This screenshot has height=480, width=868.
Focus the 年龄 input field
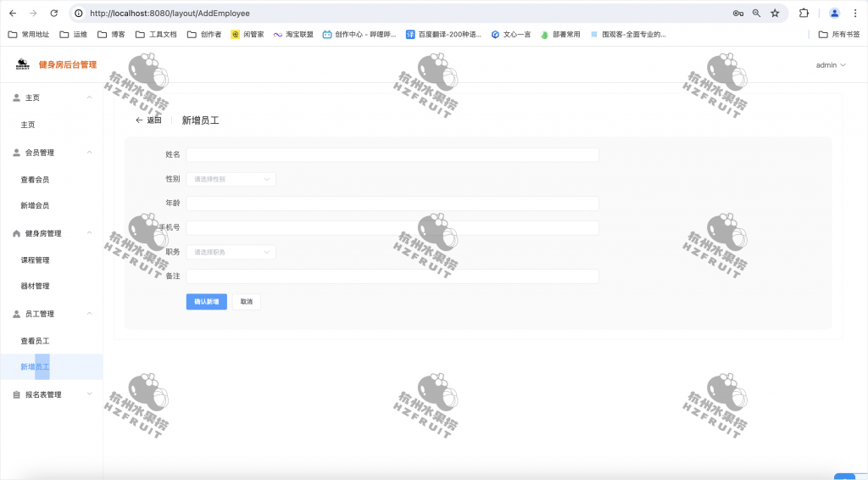point(392,204)
